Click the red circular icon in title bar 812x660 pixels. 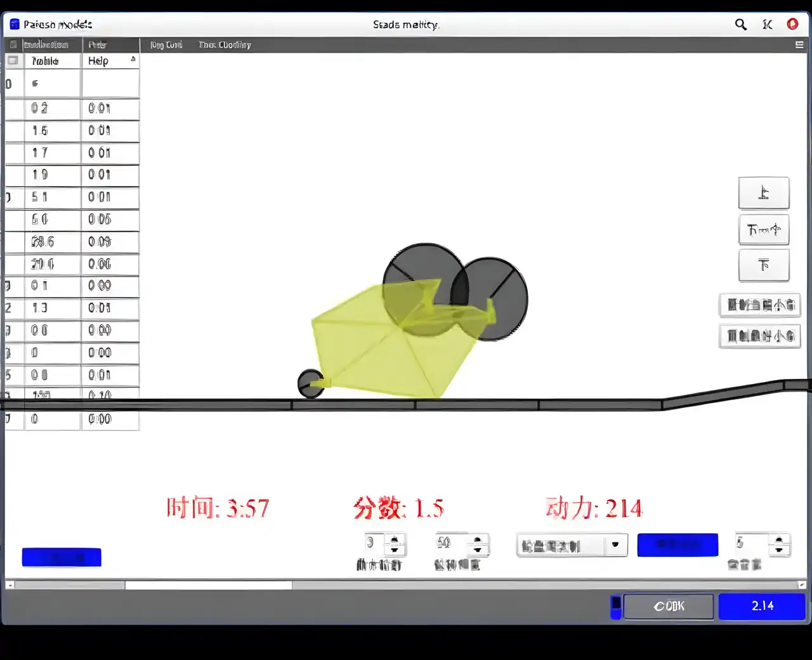pyautogui.click(x=792, y=24)
